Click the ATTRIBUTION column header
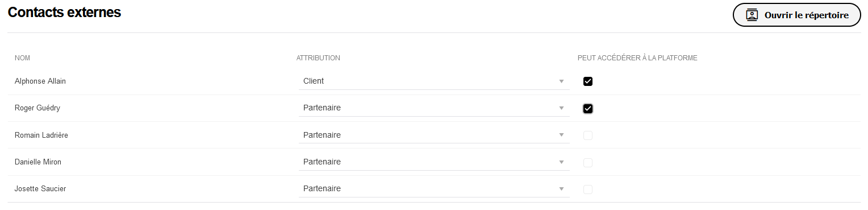868x210 pixels. (x=318, y=58)
